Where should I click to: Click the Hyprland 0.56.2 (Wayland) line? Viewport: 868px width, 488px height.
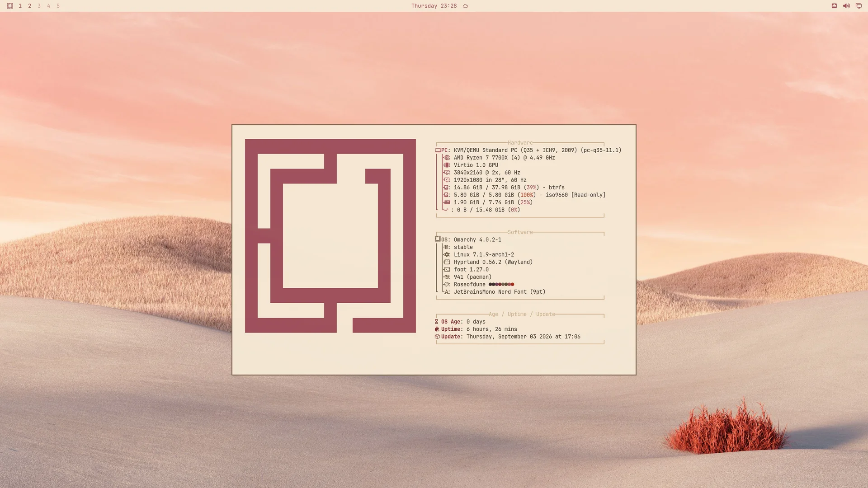point(493,262)
